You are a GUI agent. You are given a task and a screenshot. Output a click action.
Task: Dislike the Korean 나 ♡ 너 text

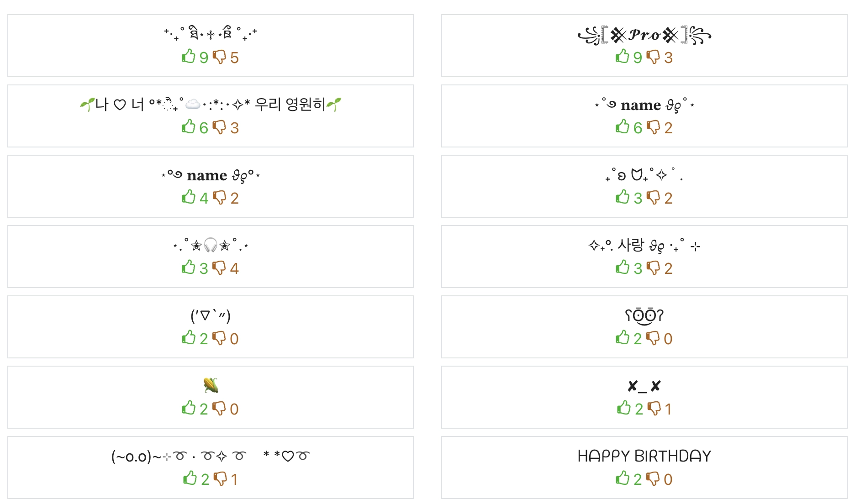click(220, 127)
